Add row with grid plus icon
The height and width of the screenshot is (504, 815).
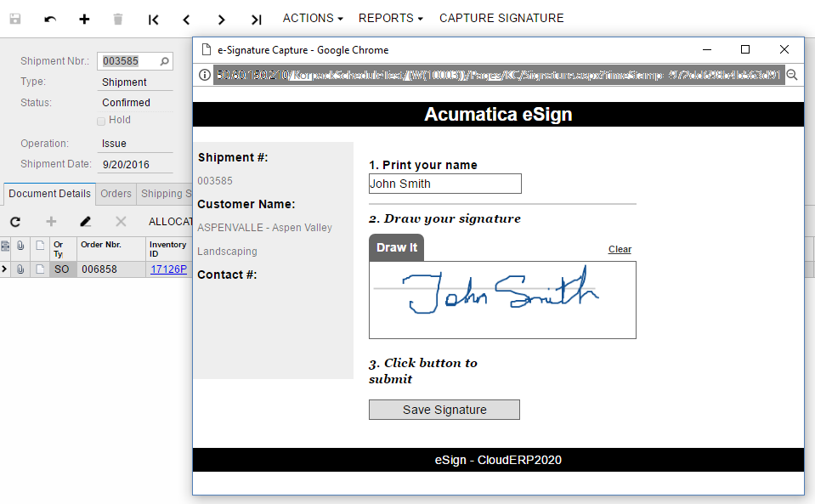tap(51, 222)
